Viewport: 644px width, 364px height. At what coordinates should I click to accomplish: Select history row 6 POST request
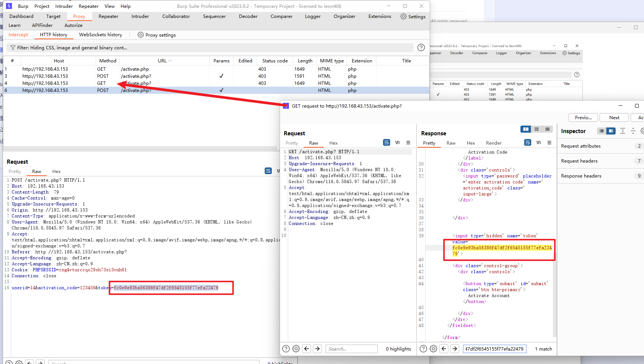coord(216,90)
